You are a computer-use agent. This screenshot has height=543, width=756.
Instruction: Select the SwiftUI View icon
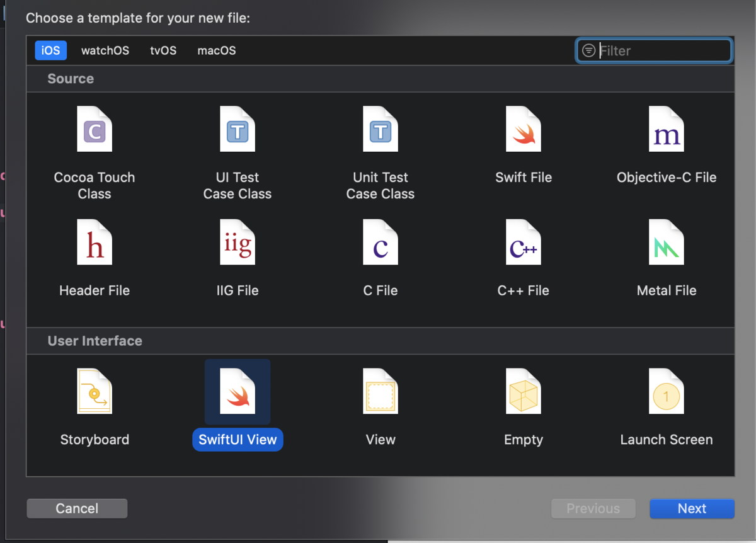tap(238, 391)
